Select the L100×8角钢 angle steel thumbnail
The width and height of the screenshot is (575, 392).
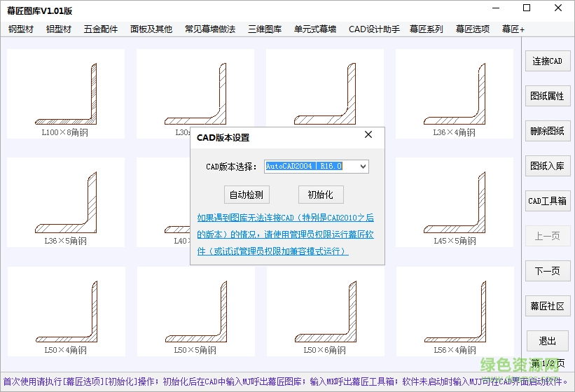(x=65, y=93)
